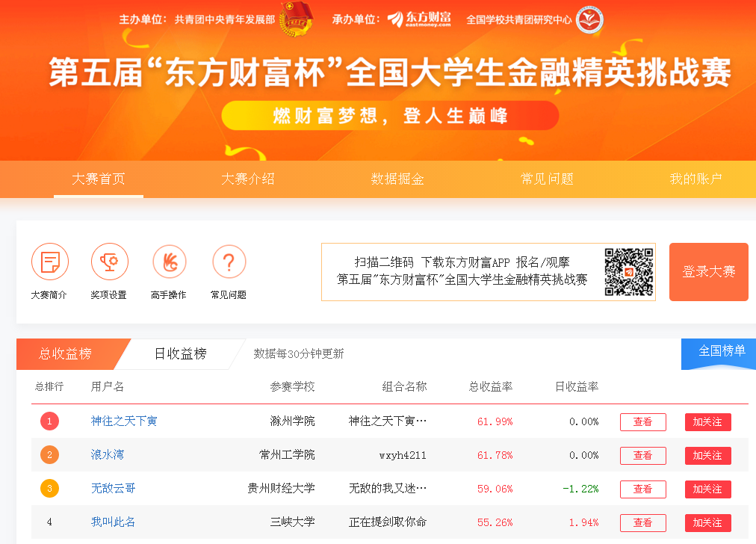Switch to the 日收益榜 tab
The image size is (756, 544).
point(181,353)
